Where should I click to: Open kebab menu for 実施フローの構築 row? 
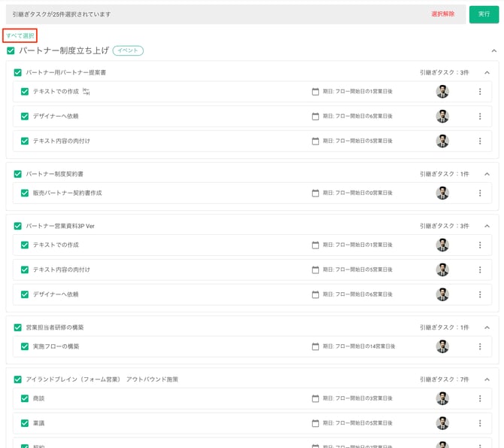(480, 346)
